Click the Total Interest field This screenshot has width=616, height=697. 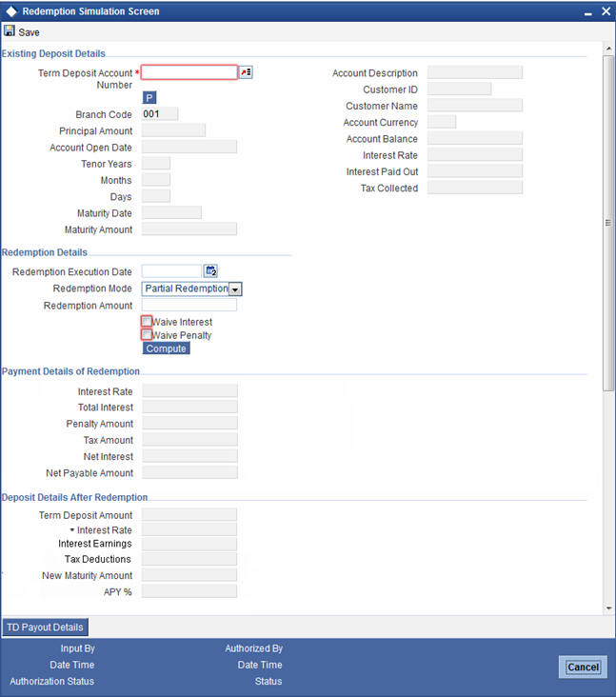pyautogui.click(x=189, y=407)
